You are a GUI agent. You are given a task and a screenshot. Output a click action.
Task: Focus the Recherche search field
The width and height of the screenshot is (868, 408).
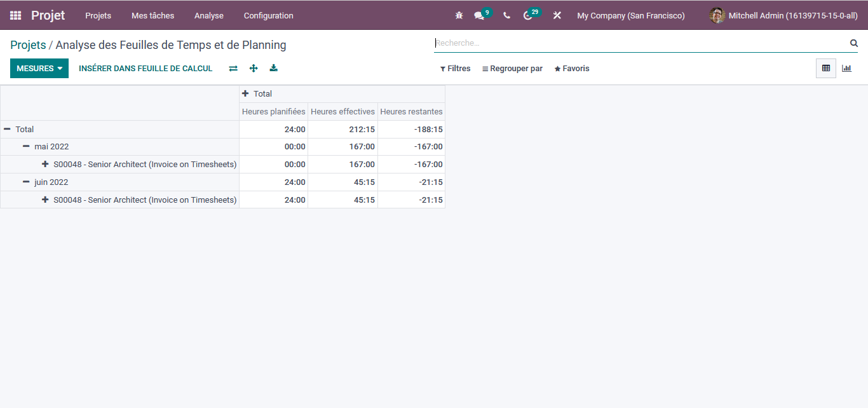point(641,43)
